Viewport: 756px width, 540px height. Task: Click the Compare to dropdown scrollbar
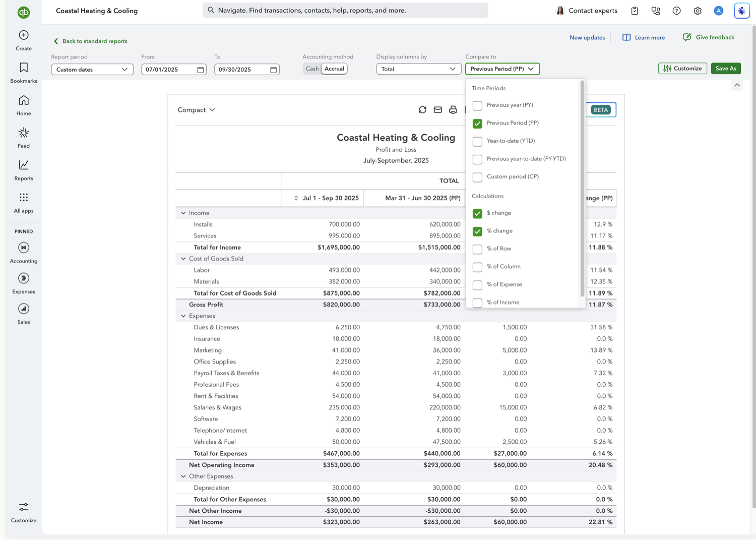tap(583, 189)
